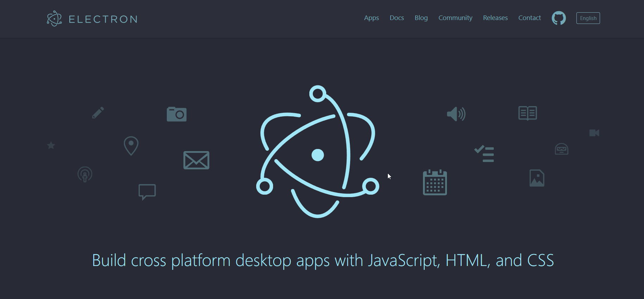
Task: Click the image file icon
Action: (x=537, y=178)
